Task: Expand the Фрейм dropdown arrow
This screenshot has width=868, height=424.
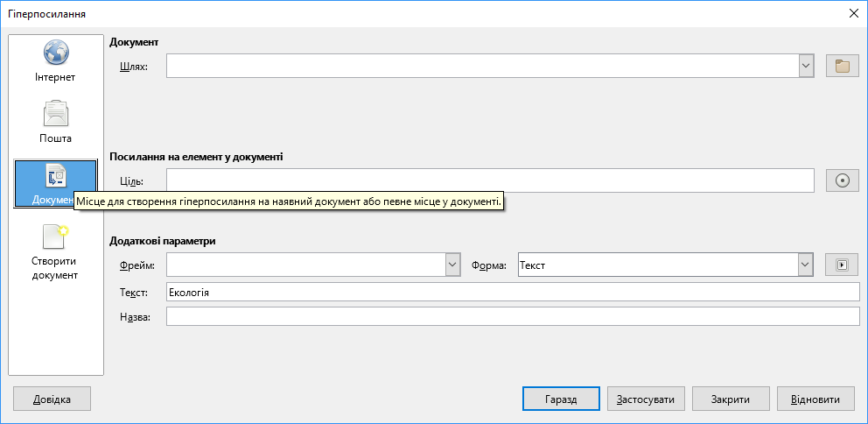Action: [x=453, y=265]
